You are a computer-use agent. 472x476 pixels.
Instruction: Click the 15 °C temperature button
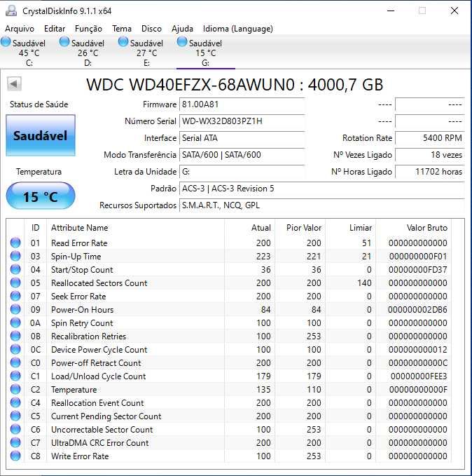41,196
